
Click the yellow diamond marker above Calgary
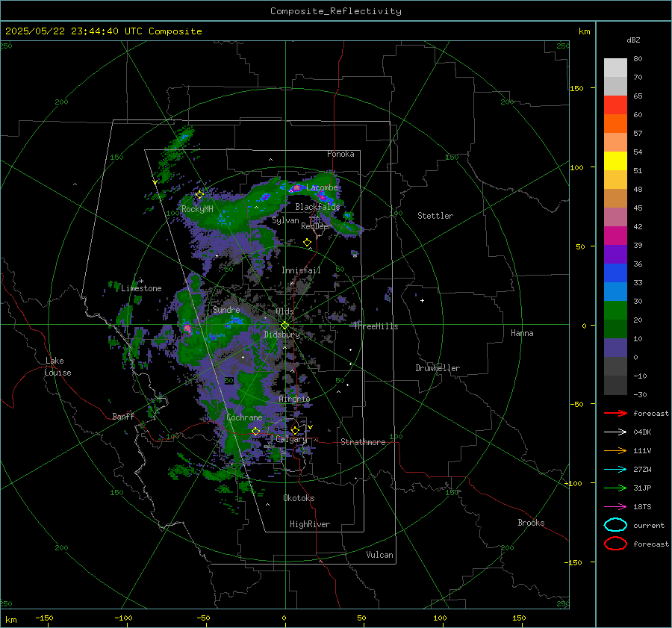tap(295, 430)
